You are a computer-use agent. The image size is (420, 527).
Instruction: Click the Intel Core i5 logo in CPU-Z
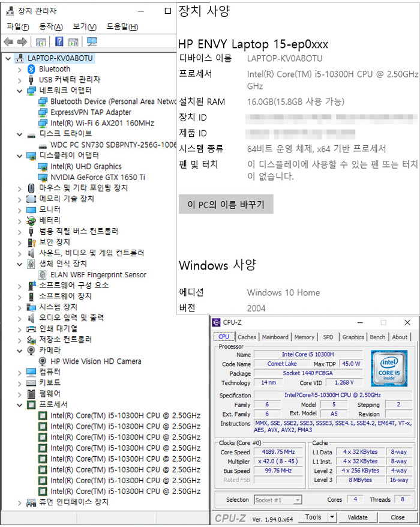[x=389, y=368]
